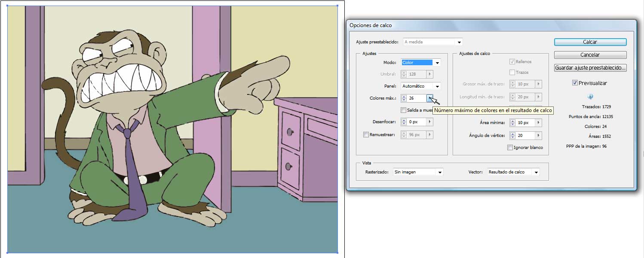Save preset with Guardar ajuste preestablecido
The height and width of the screenshot is (258, 644).
coord(590,68)
